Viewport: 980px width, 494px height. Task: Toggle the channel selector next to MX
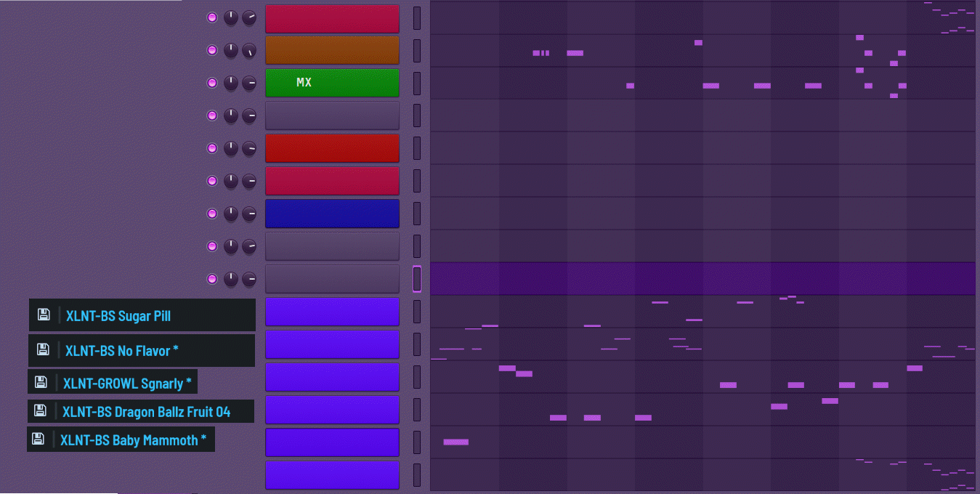coord(417,83)
